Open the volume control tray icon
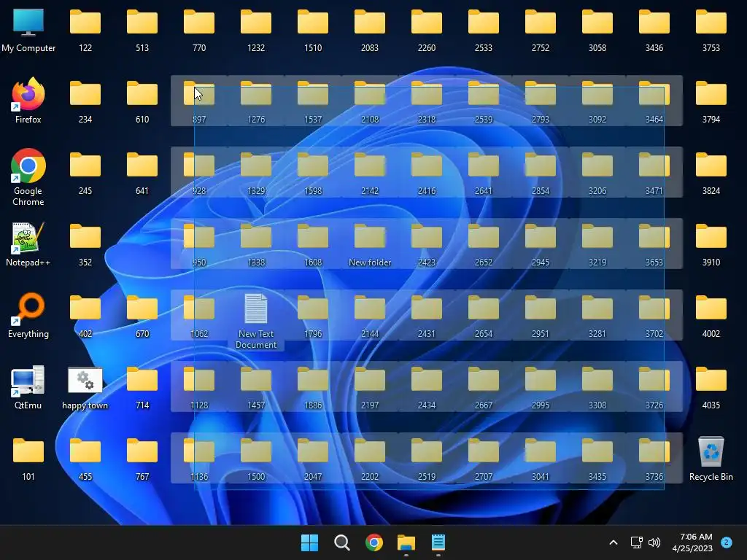Screen dimensions: 747x560 click(654, 542)
